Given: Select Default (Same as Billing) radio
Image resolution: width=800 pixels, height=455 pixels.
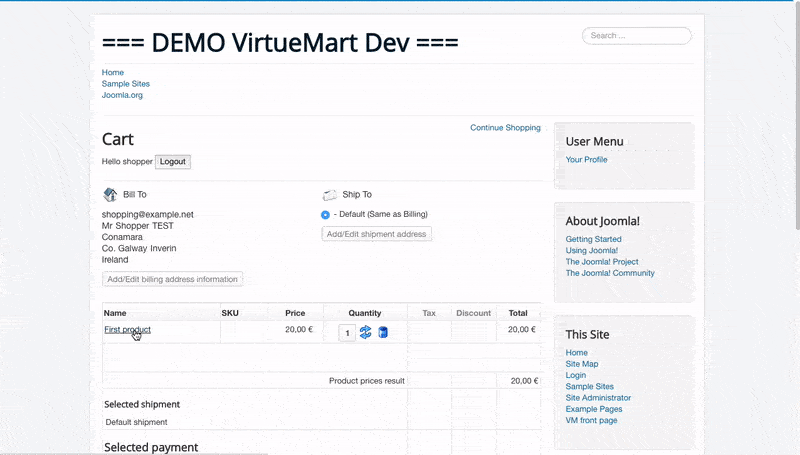Looking at the screenshot, I should pyautogui.click(x=325, y=215).
